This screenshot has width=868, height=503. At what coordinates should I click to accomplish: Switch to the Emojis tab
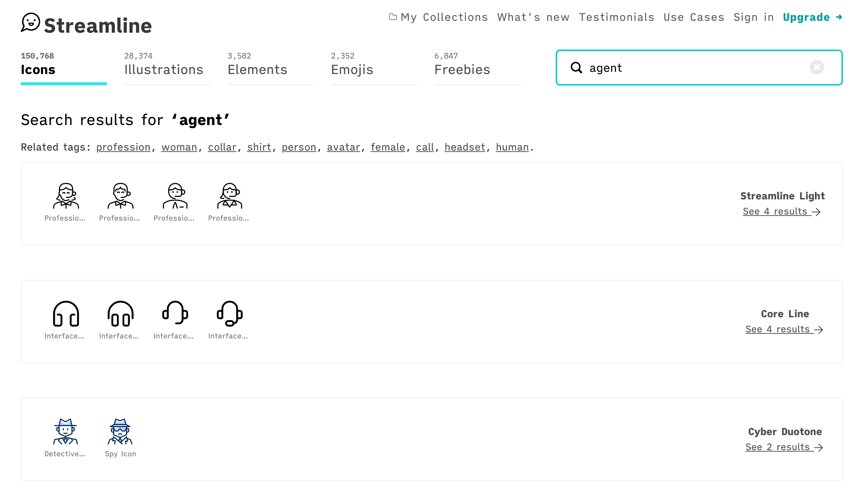352,69
